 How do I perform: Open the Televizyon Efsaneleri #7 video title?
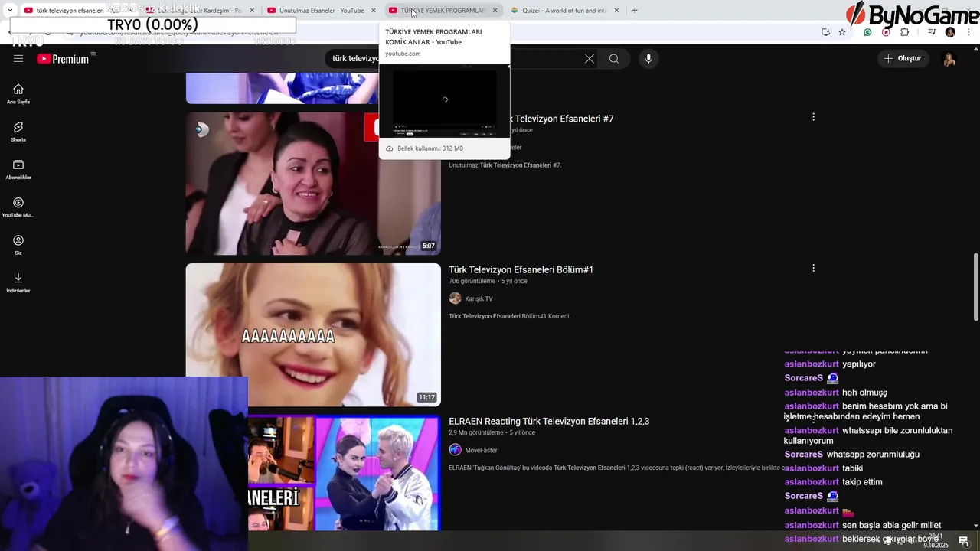click(x=563, y=119)
